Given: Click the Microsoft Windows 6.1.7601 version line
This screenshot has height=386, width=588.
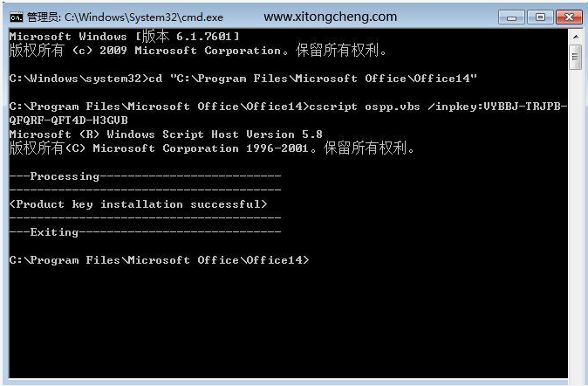Looking at the screenshot, I should tap(124, 36).
